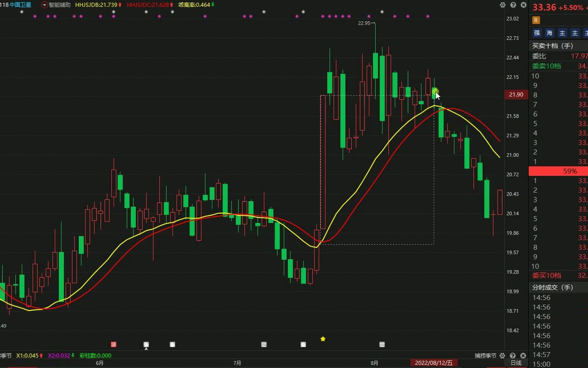Click the orange R margin-trading badge
588x368 pixels.
coord(536,20)
